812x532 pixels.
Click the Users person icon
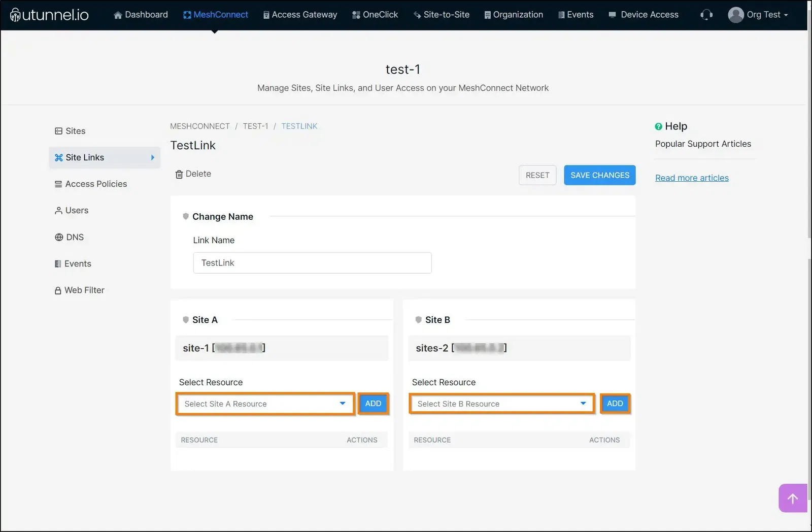point(58,210)
